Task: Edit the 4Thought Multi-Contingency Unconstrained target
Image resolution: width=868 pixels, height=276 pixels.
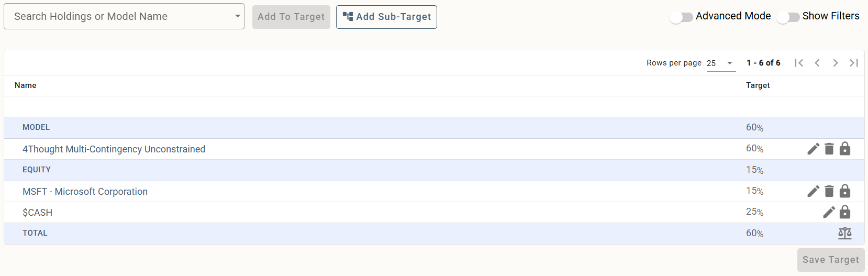Action: click(813, 149)
